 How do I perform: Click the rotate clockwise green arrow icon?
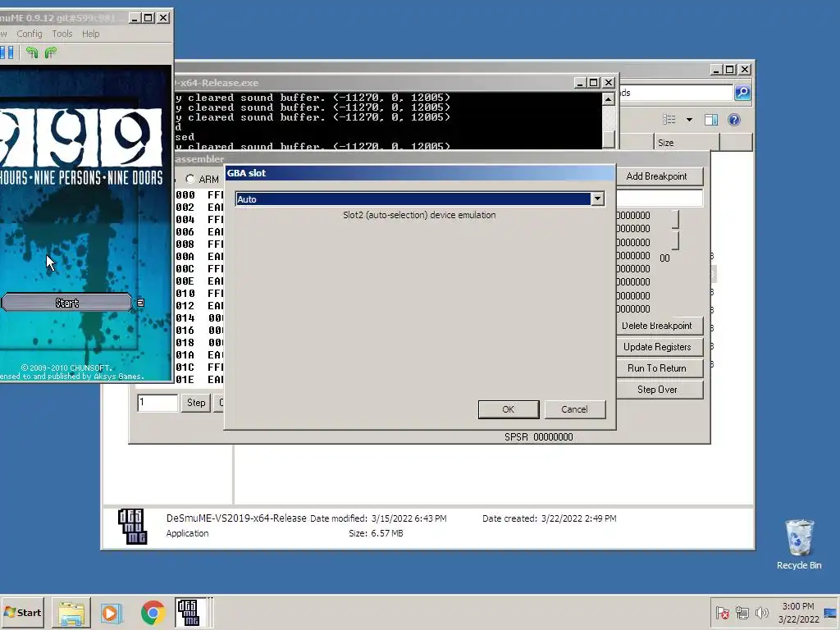pos(51,52)
